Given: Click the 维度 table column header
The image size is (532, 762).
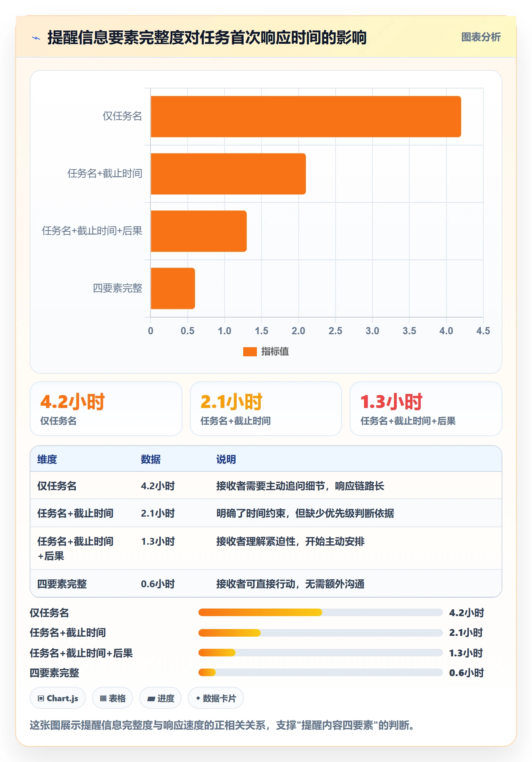Looking at the screenshot, I should 47,459.
